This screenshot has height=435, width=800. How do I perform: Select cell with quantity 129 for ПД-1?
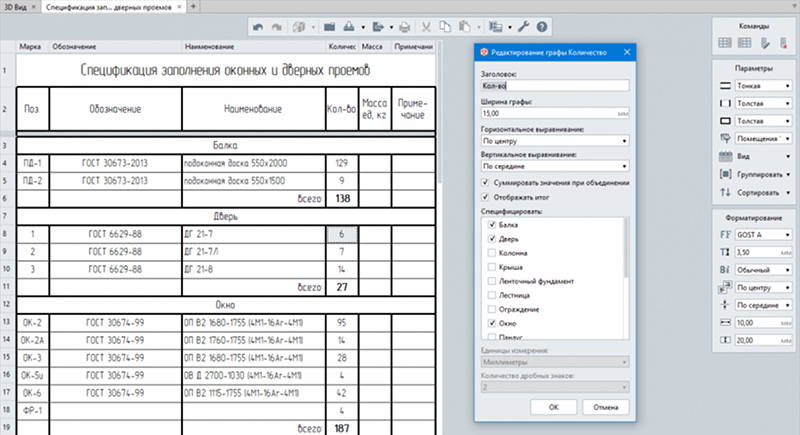342,163
